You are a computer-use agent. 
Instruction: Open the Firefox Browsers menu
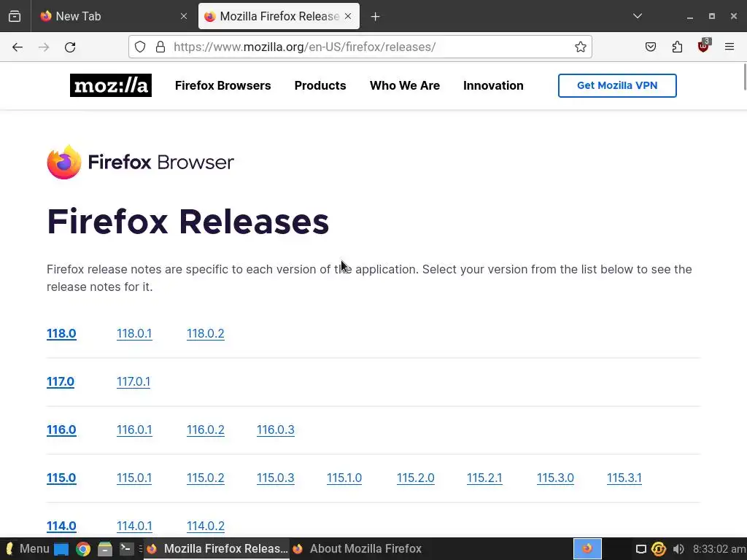point(222,85)
